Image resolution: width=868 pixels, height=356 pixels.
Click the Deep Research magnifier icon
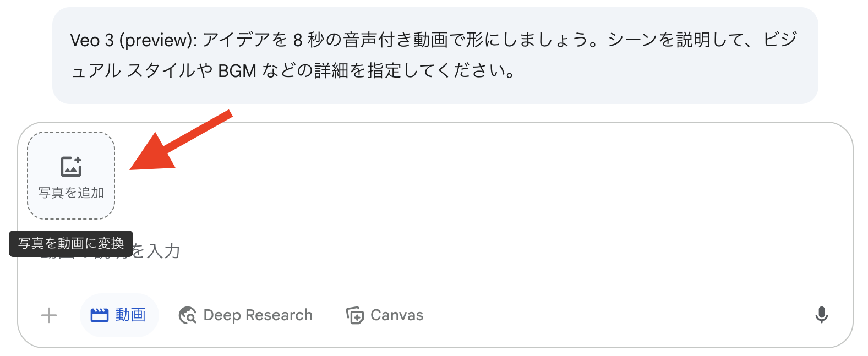click(187, 315)
